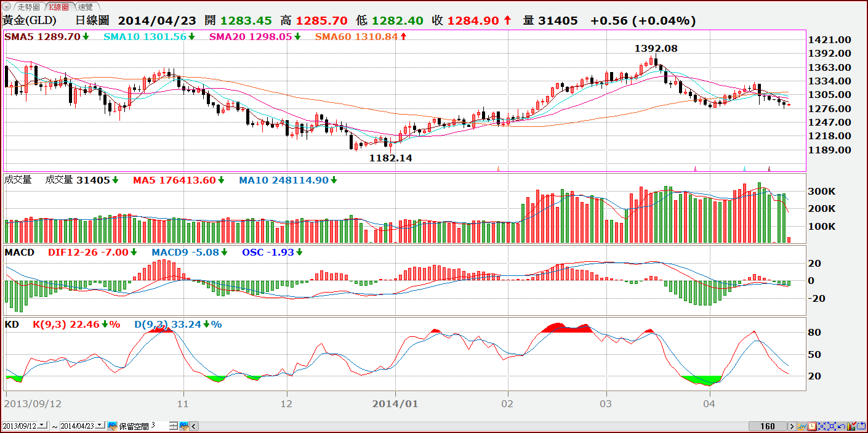Click the indicator chart settings icon
This screenshot has width=868, height=433.
tap(802, 426)
